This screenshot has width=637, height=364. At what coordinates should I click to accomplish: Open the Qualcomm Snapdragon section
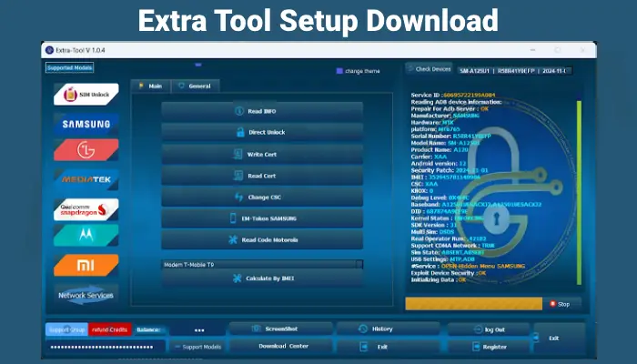86,209
